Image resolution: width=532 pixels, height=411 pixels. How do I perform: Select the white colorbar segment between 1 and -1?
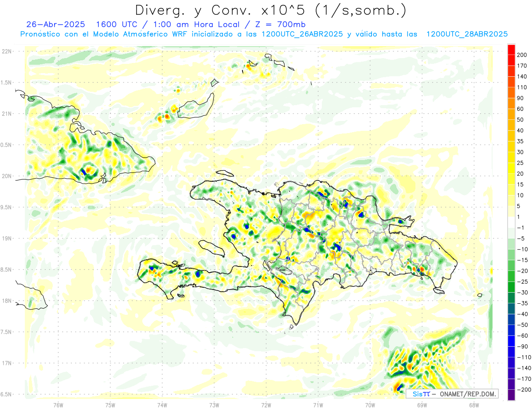[x=511, y=222]
